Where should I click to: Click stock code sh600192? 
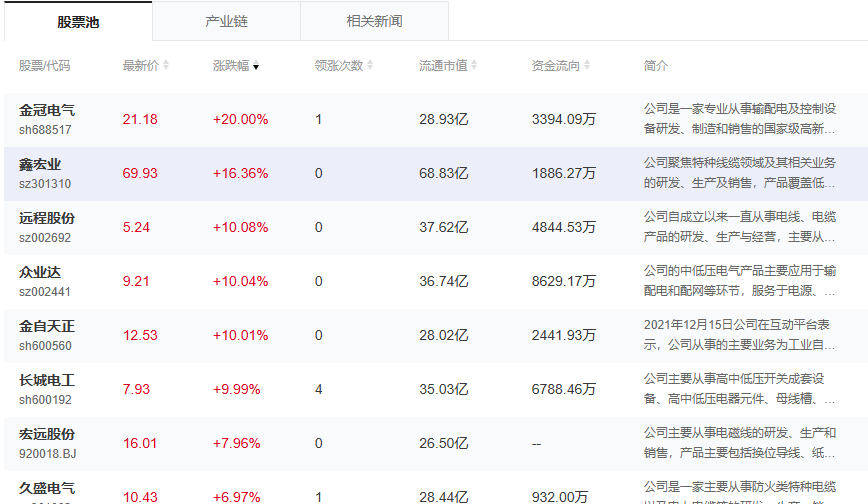click(45, 400)
